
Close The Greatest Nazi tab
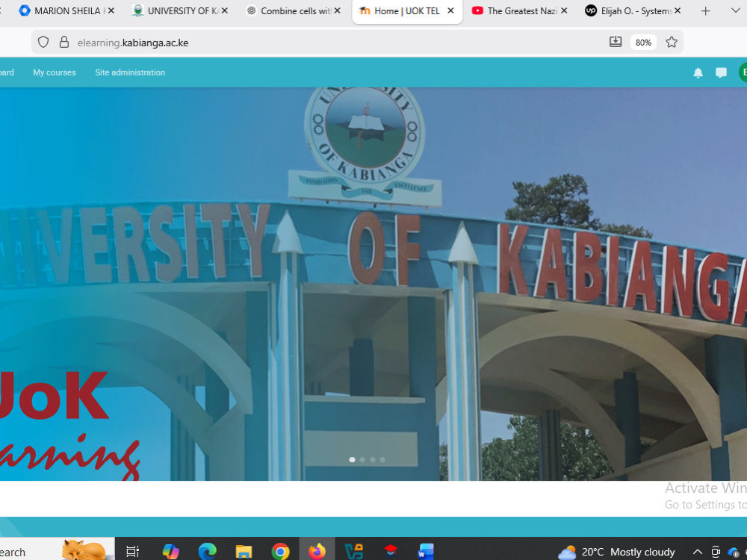(x=564, y=10)
